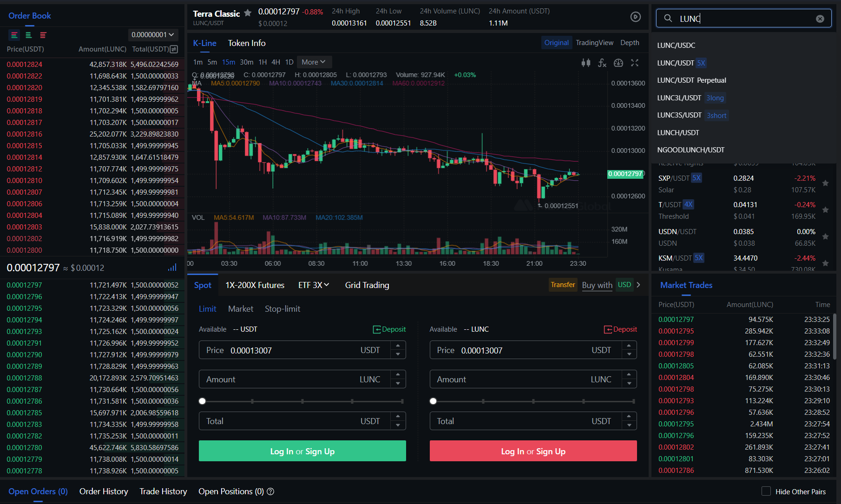Favorite SXP/USDT with its star
Viewport: 841px width, 504px height.
click(826, 183)
